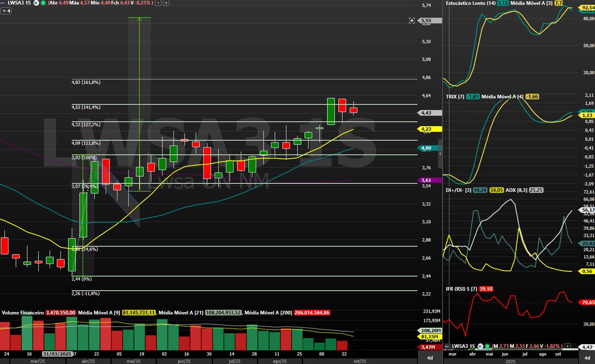Select the 2,44 (0%) Fibonacci level label
The image size is (595, 364).
[x=81, y=280]
